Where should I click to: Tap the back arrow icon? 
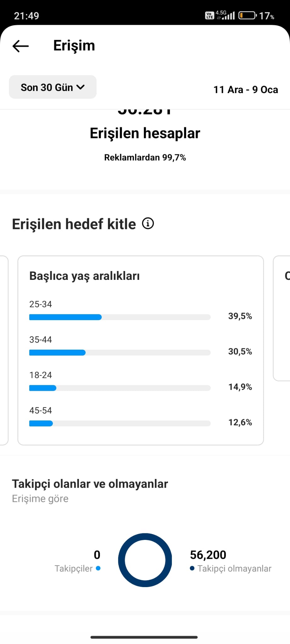20,46
